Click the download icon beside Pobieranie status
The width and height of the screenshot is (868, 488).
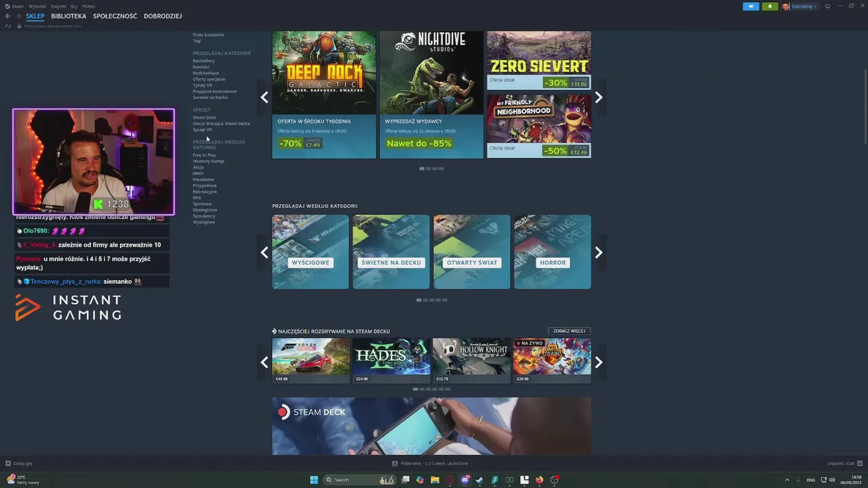click(395, 464)
